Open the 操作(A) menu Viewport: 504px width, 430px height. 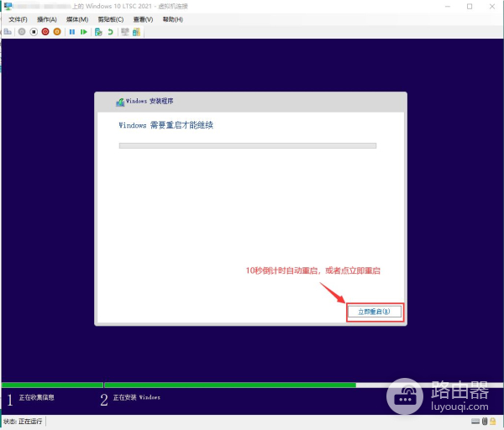[x=47, y=19]
